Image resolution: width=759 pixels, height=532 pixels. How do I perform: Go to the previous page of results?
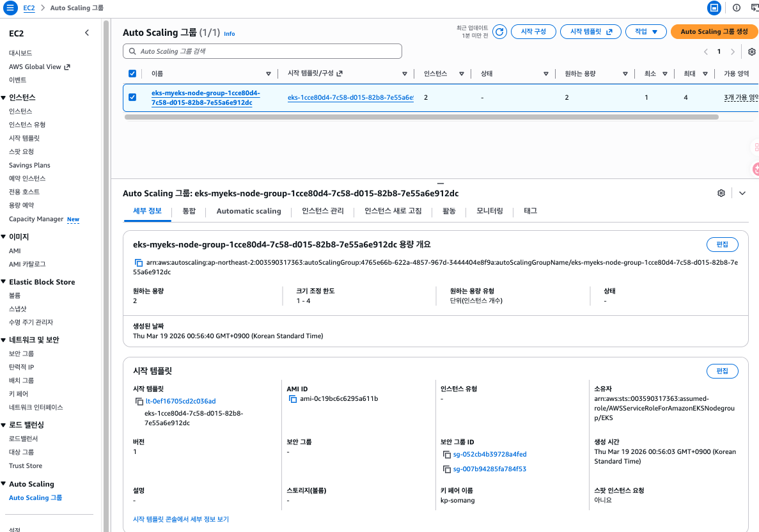tap(706, 52)
